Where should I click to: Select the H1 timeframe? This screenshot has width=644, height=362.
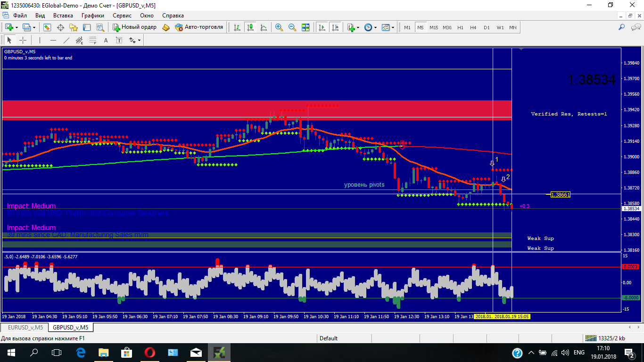coord(460,27)
